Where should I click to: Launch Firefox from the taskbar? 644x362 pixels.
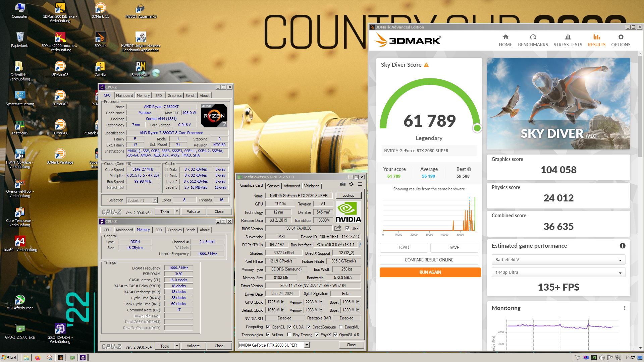(x=38, y=358)
